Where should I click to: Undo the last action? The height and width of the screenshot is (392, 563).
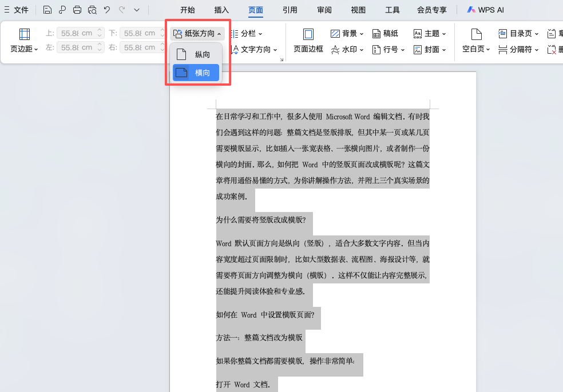point(108,10)
